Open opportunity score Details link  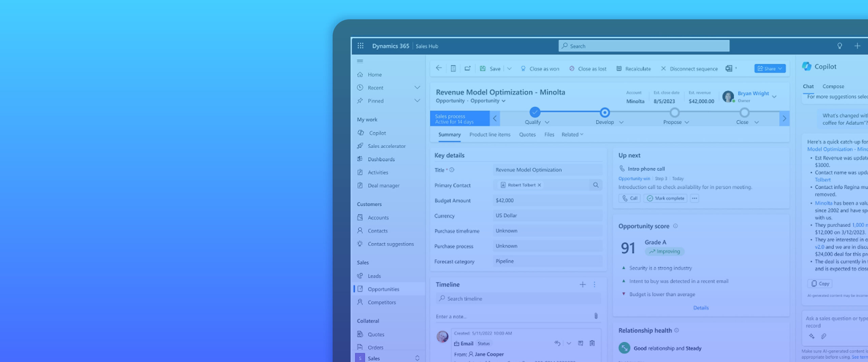(x=701, y=308)
